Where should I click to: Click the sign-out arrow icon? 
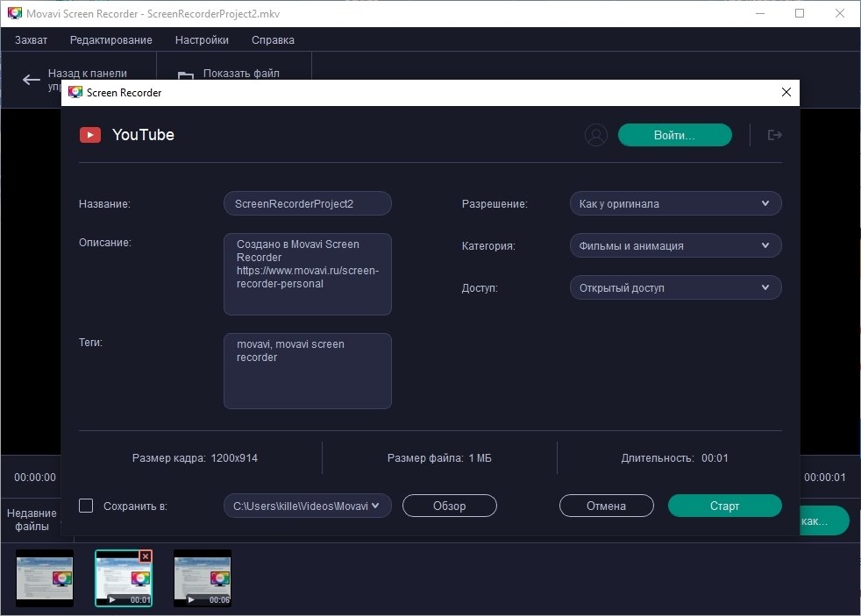[774, 135]
